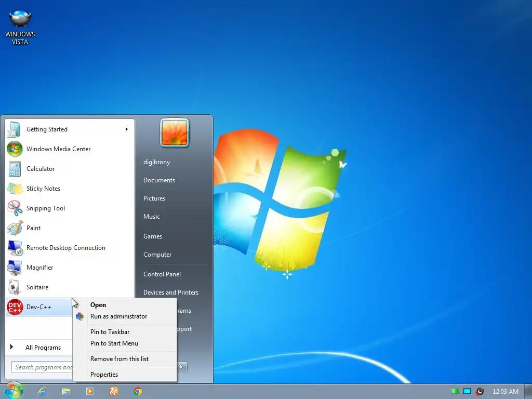Click the Windows Media Center label
This screenshot has width=532, height=399.
coord(58,149)
